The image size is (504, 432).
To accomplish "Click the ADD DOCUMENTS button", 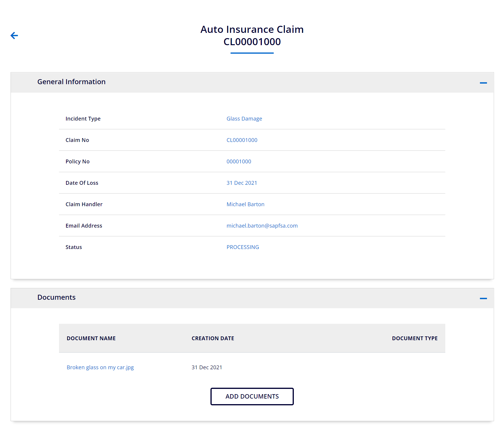I will (x=252, y=397).
